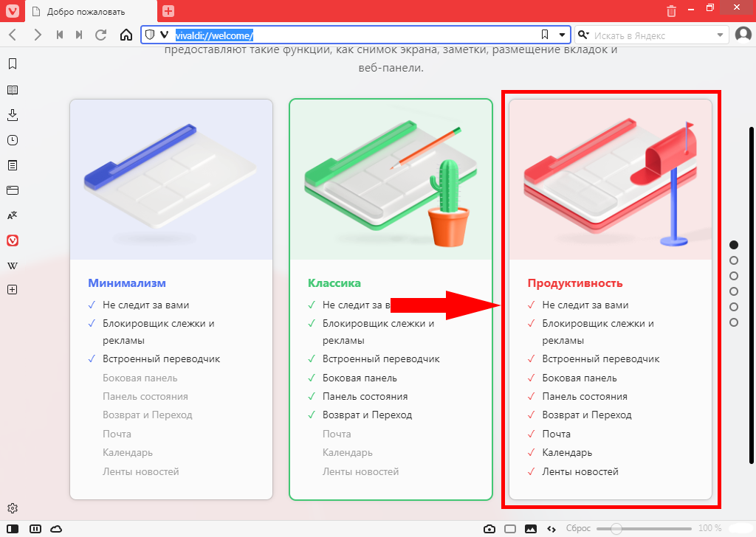Viewport: 756px width, 537px height.
Task: Open the Notes panel
Action: pyautogui.click(x=12, y=165)
